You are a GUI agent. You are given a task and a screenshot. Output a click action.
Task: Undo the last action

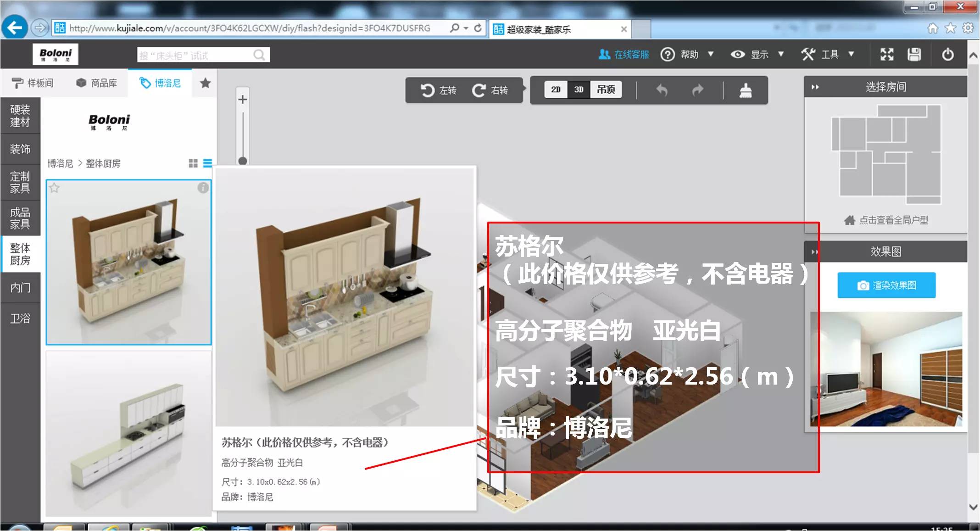point(661,90)
